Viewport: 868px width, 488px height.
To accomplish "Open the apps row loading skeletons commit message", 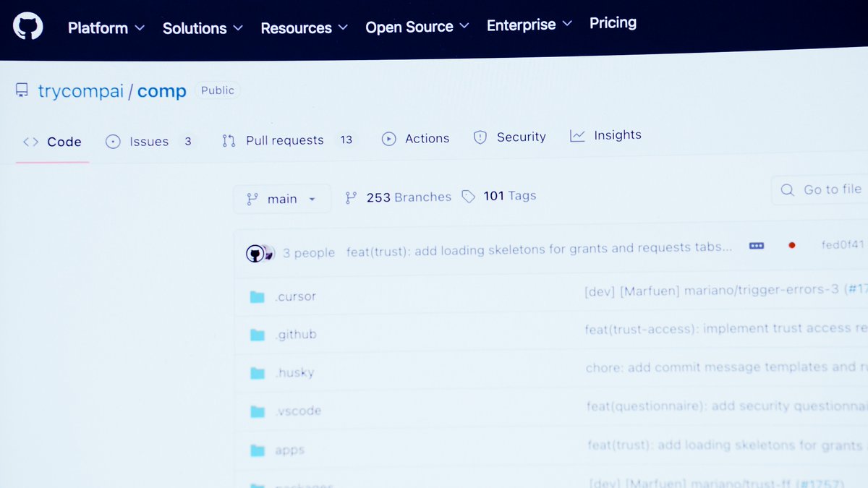I will click(727, 445).
